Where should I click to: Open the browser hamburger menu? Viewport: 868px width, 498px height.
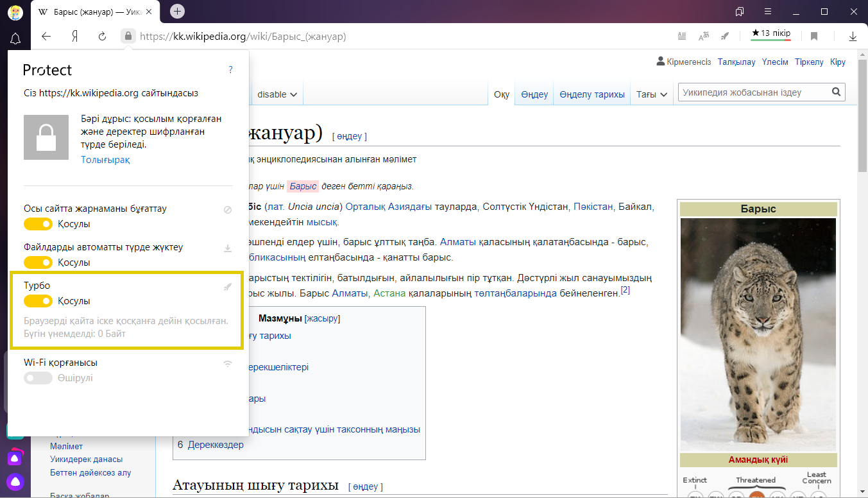[768, 12]
